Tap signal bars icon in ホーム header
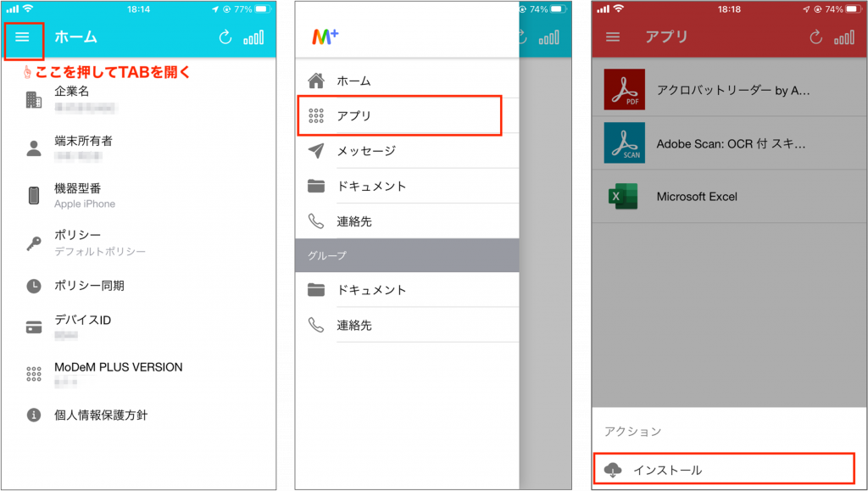The height and width of the screenshot is (491, 868). tap(253, 37)
